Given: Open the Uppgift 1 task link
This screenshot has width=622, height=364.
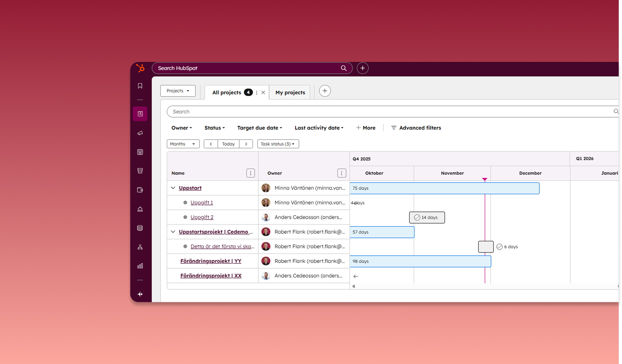Looking at the screenshot, I should (202, 203).
